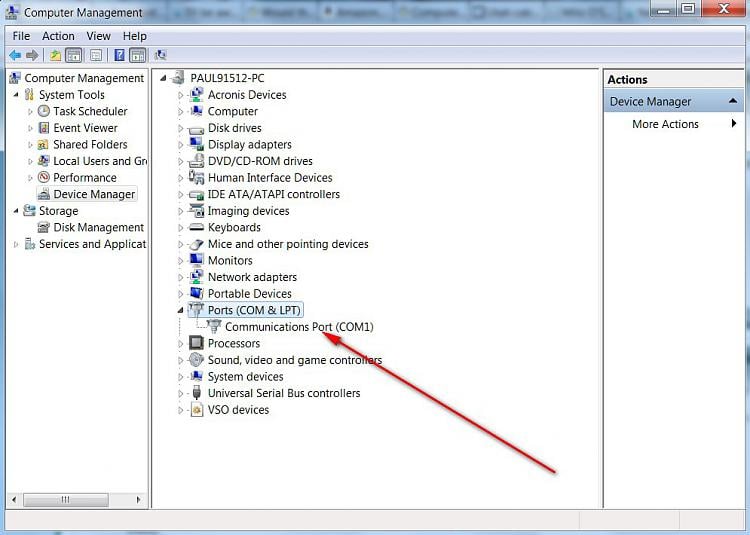The image size is (750, 535).
Task: Expand the Task Scheduler node
Action: click(x=30, y=112)
